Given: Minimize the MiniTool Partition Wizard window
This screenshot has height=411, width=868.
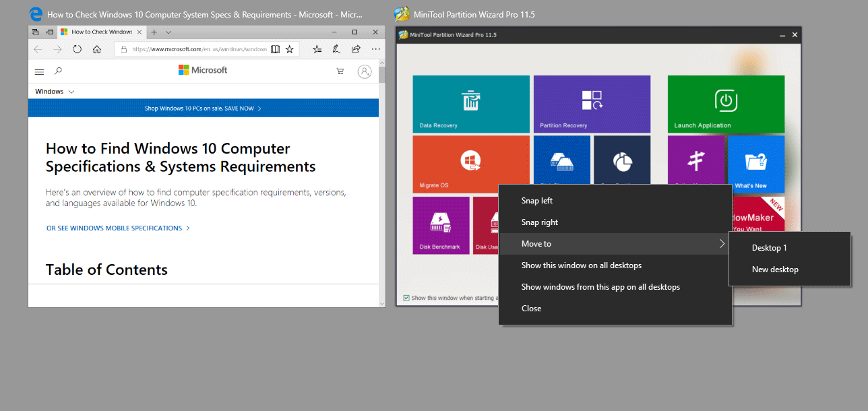Looking at the screenshot, I should (782, 35).
